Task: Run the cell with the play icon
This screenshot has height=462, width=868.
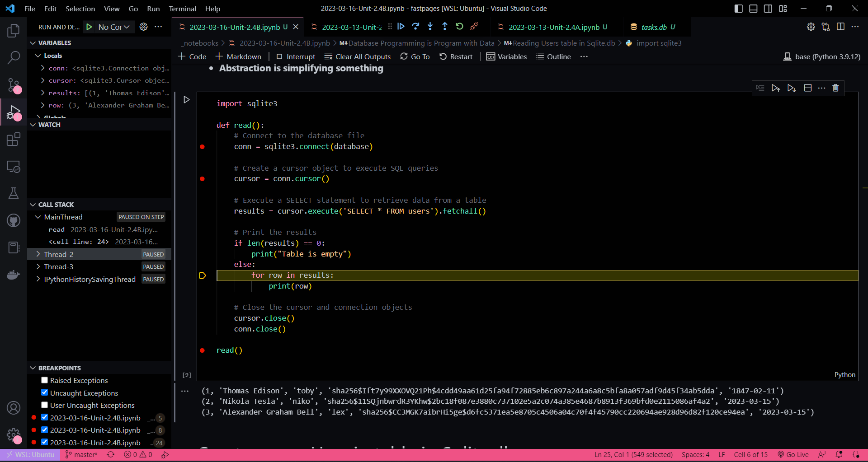Action: 186,99
